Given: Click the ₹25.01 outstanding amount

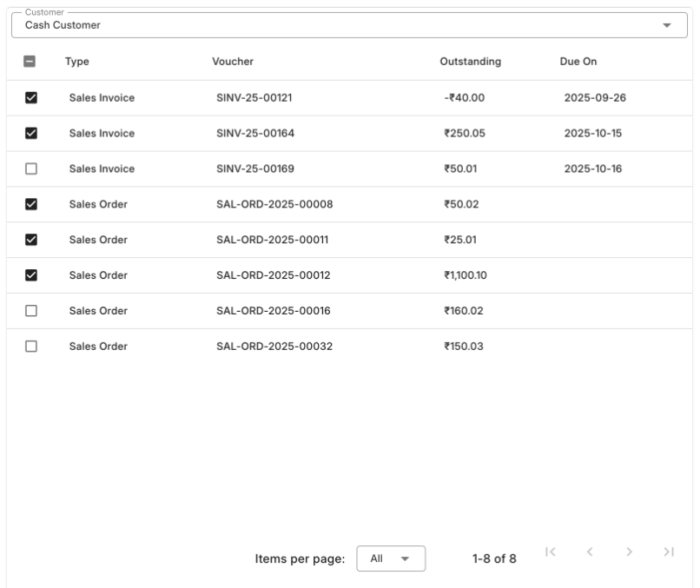Looking at the screenshot, I should coord(460,240).
